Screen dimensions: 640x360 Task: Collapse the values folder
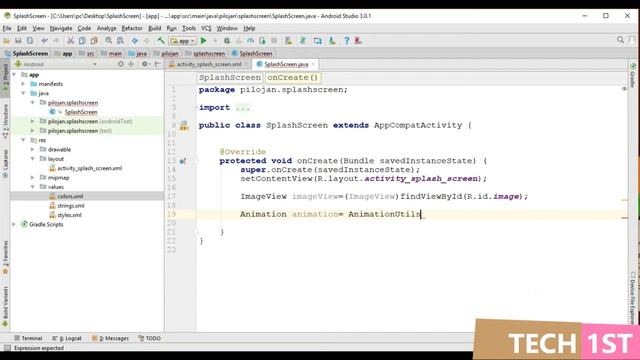33,187
